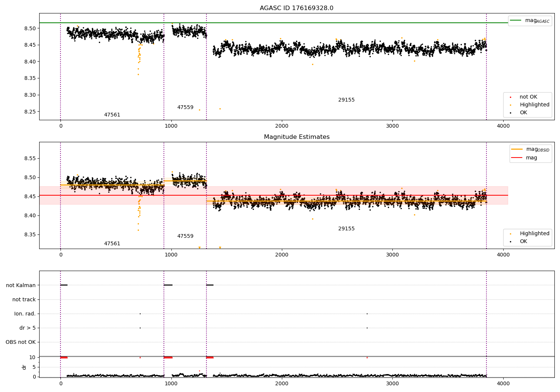Click 'not OK' legend entry in top plot
Image resolution: width=560 pixels, height=392 pixels.
point(528,97)
